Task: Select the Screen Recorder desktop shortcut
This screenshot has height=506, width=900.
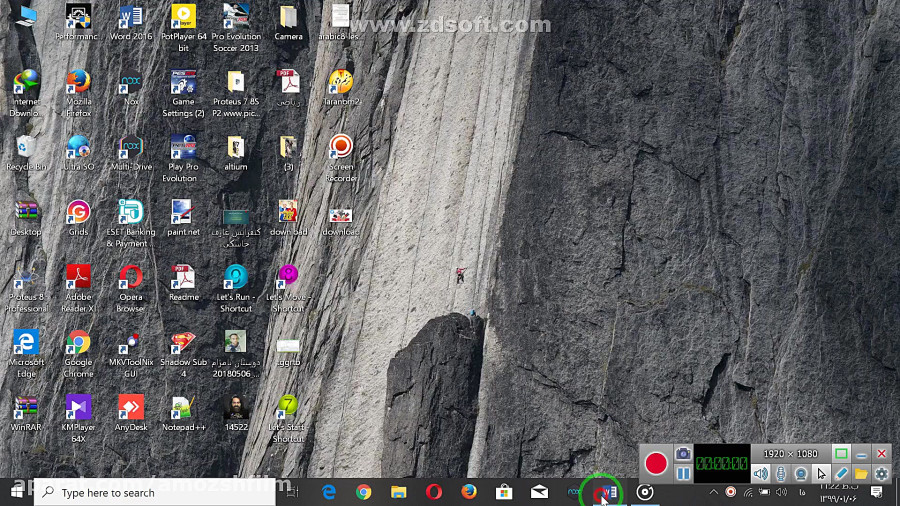Action: click(x=341, y=158)
